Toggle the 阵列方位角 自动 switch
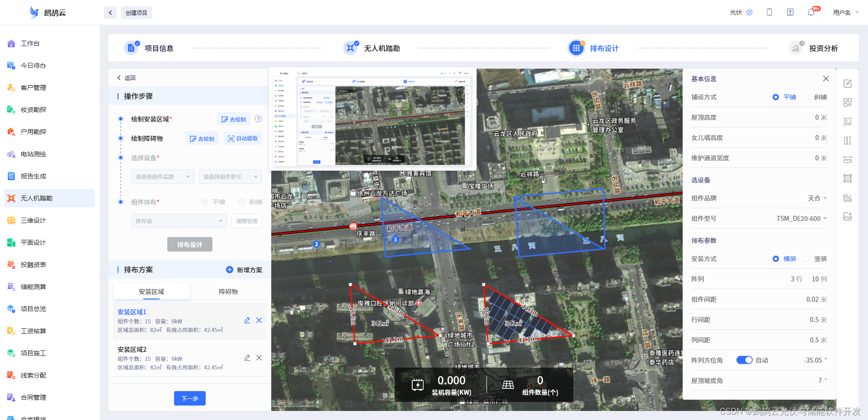 tap(744, 360)
